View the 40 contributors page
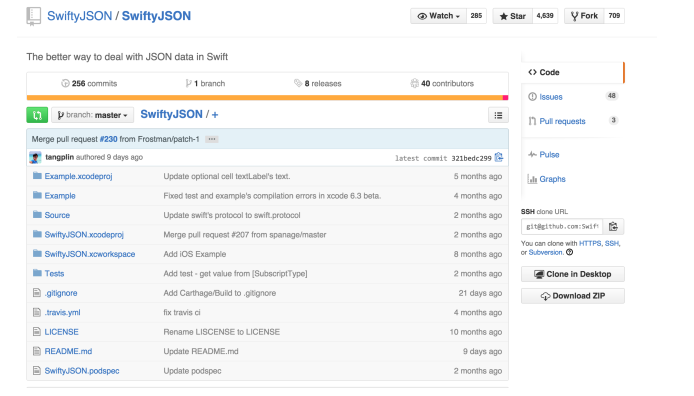Viewport: 694px width, 396px height. (442, 84)
